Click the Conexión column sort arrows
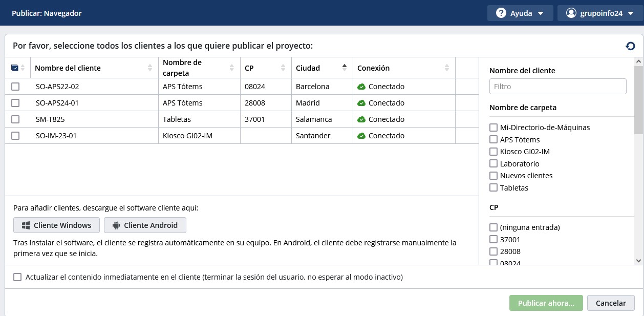The width and height of the screenshot is (644, 316). [x=447, y=68]
